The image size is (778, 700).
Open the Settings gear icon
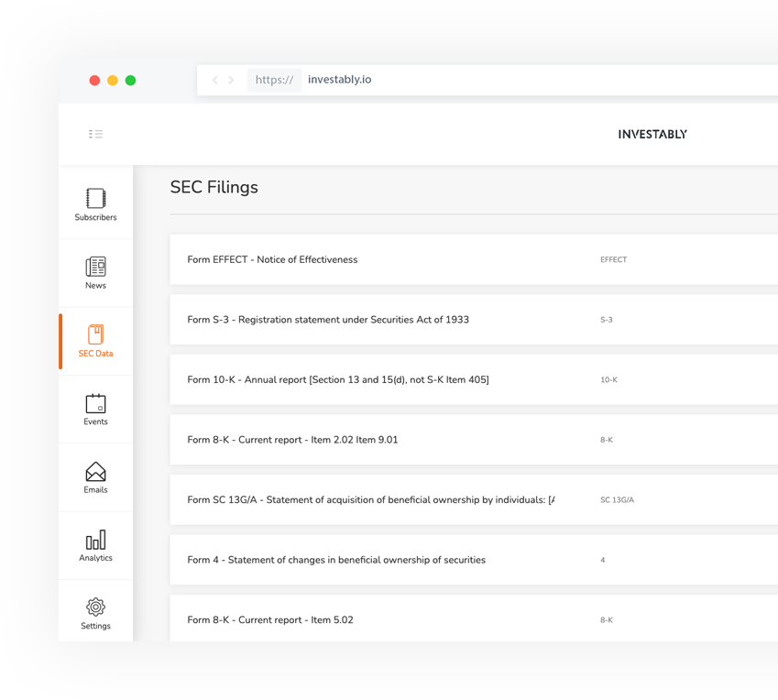click(95, 607)
